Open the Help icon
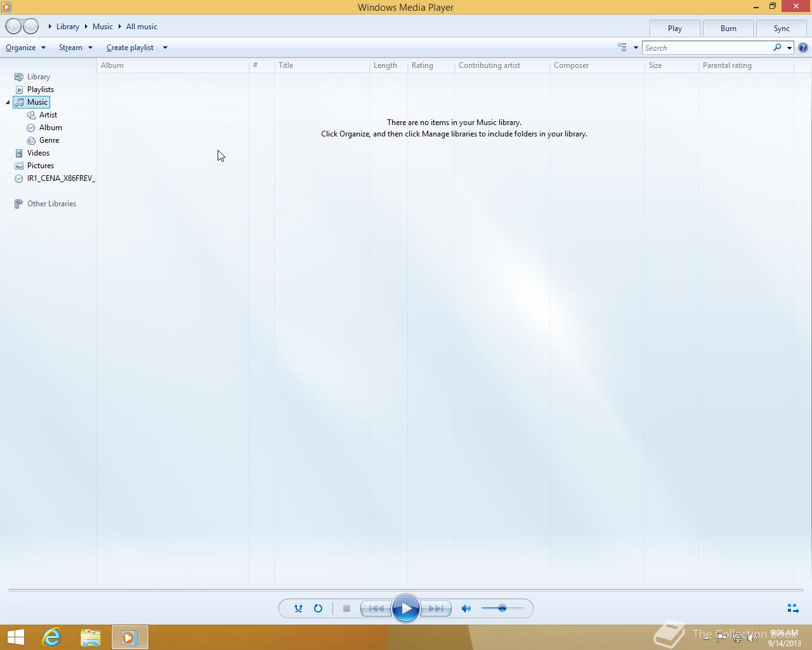The width and height of the screenshot is (812, 650). click(x=803, y=48)
